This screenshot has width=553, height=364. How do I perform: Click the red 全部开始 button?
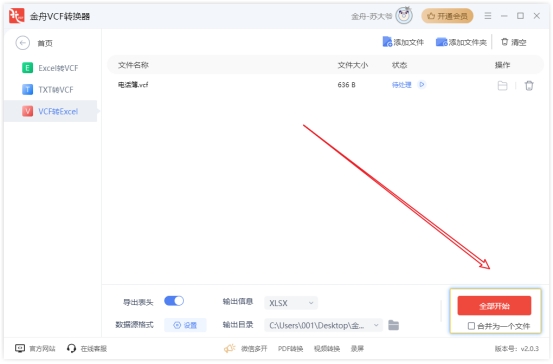point(494,305)
